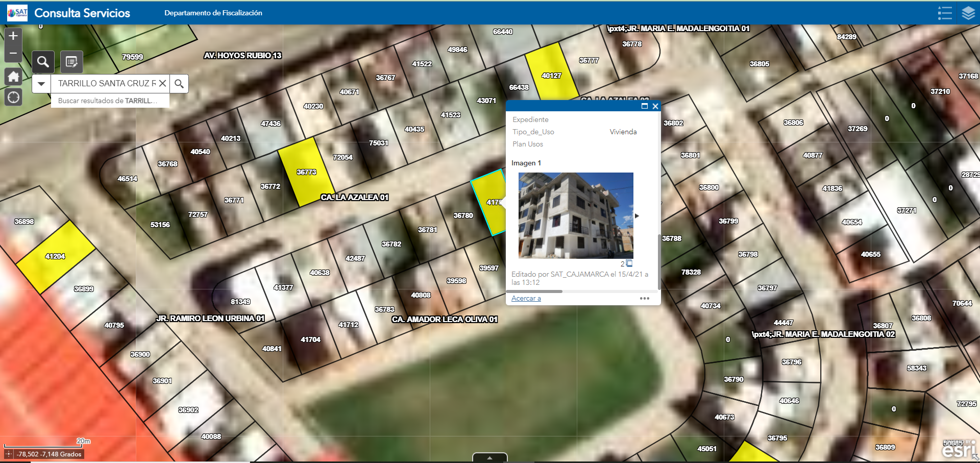
Task: Zoom out of the map
Action: click(13, 53)
